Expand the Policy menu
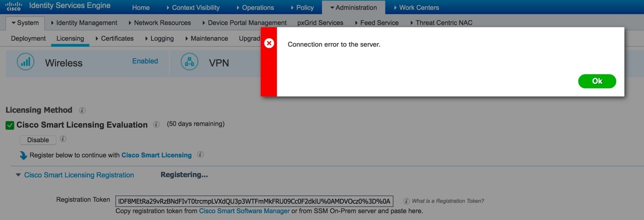Screen dimensions: 644x220 point(302,7)
